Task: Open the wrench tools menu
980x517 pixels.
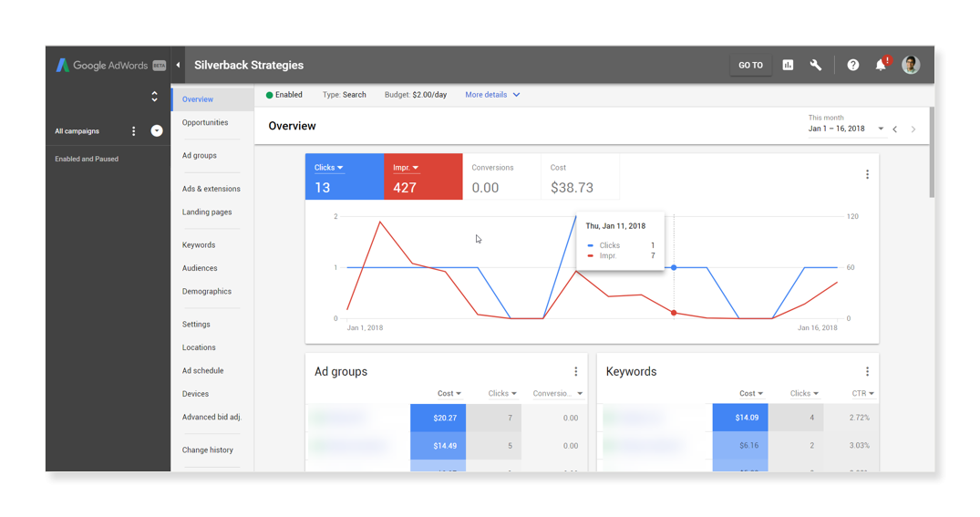Action: coord(816,65)
